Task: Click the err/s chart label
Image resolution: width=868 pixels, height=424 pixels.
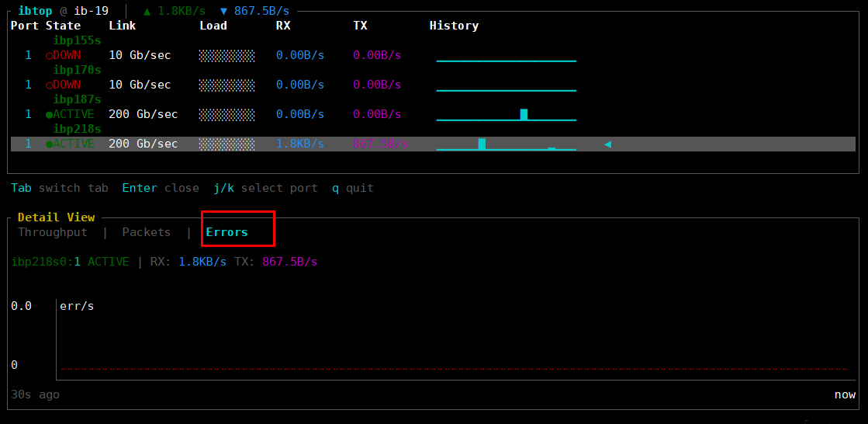Action: (77, 306)
